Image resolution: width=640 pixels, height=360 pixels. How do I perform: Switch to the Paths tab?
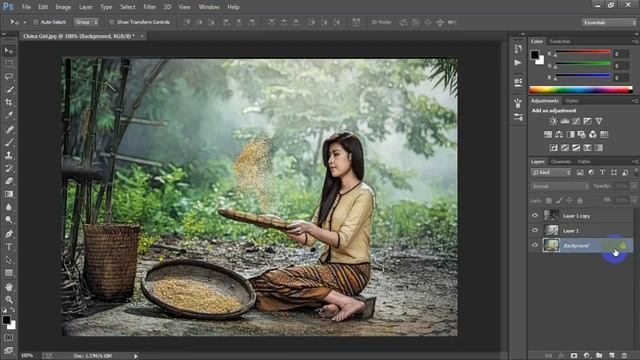click(x=584, y=162)
